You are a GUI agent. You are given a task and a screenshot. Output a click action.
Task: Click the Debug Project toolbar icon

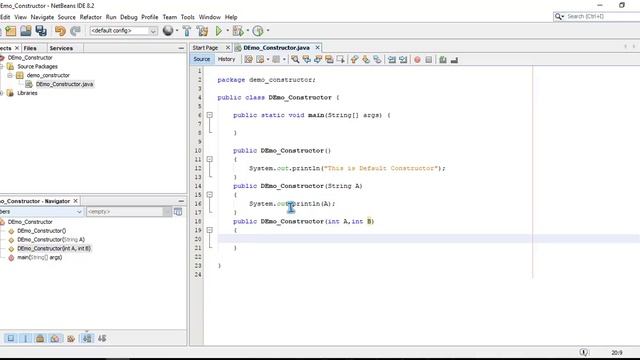click(x=238, y=31)
